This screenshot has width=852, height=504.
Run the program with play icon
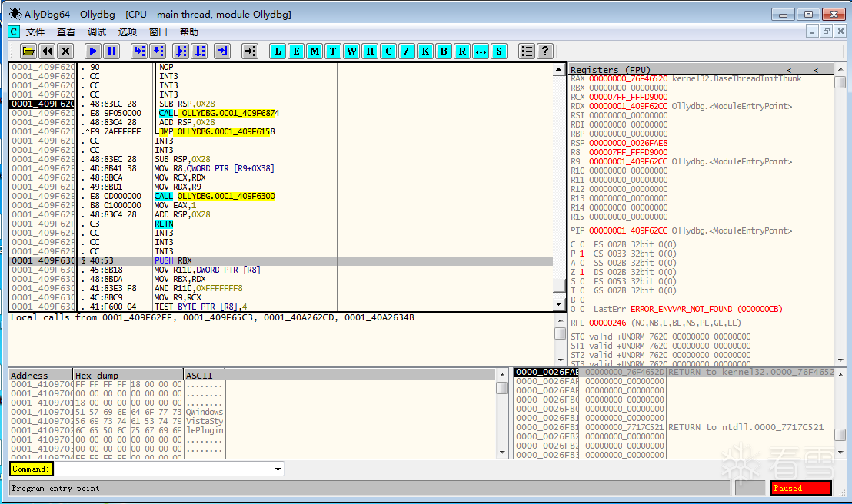tap(93, 51)
